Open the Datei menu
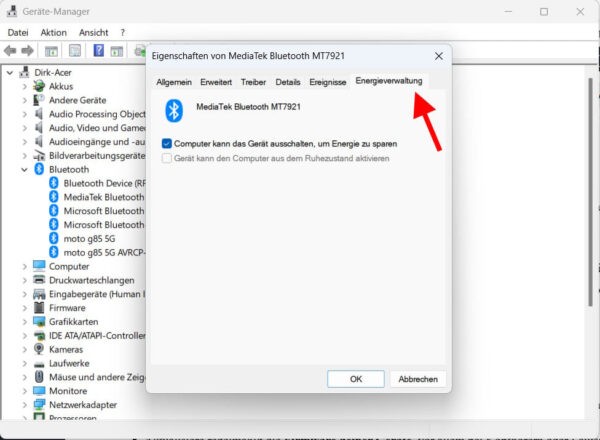 [18, 33]
